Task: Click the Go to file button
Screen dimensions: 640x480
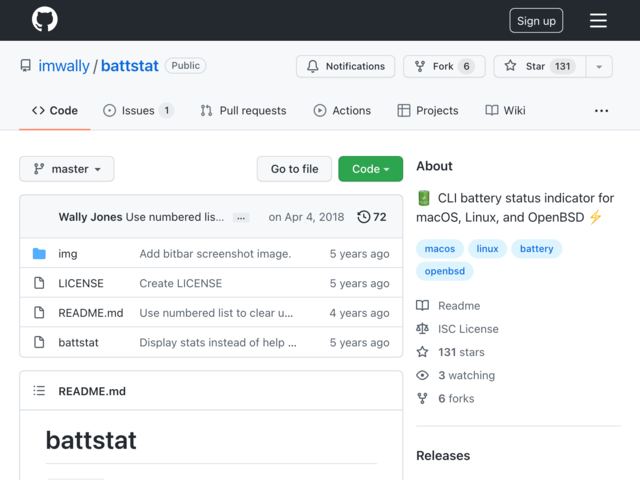Action: 294,169
